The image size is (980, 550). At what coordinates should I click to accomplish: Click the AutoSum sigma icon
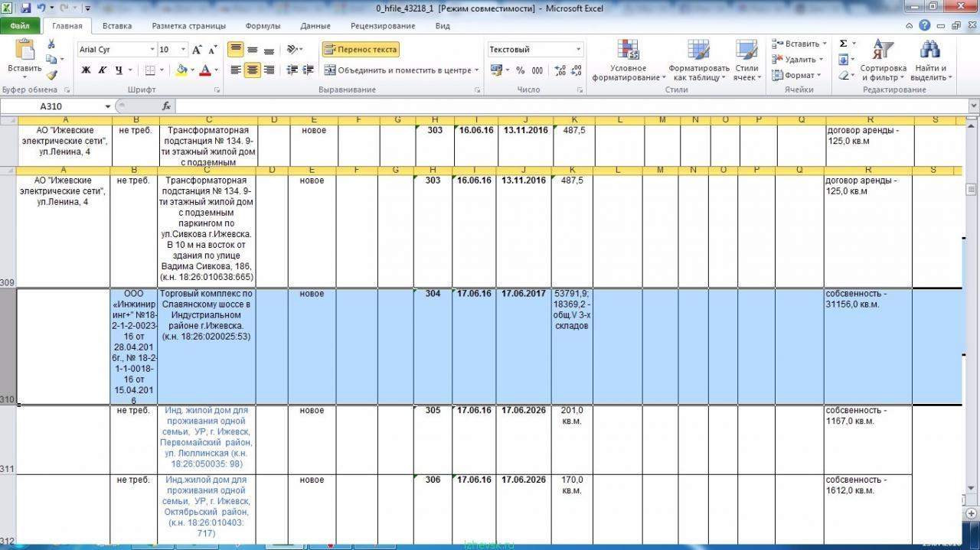coord(843,44)
